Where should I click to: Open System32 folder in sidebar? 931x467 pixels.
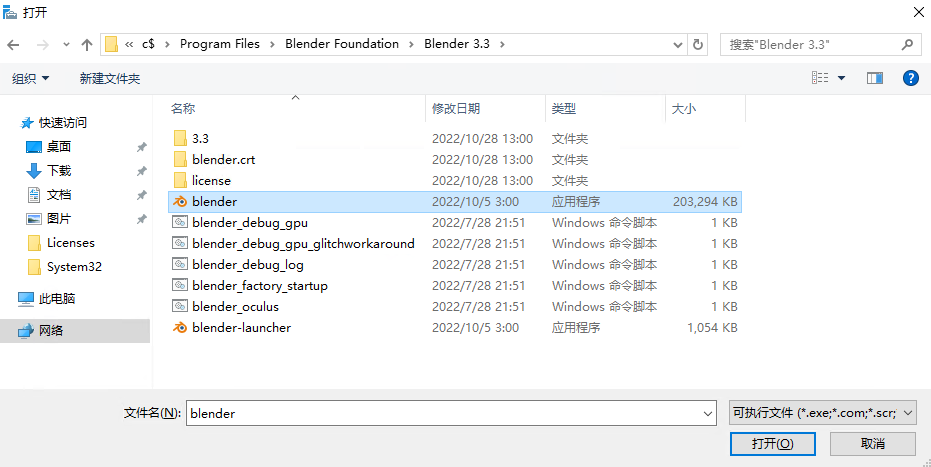tap(74, 267)
